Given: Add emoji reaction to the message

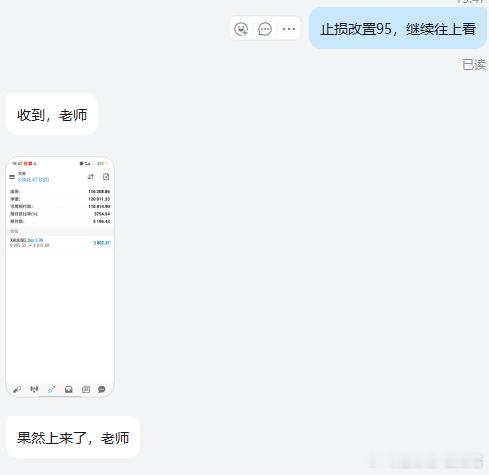Looking at the screenshot, I should click(x=241, y=29).
